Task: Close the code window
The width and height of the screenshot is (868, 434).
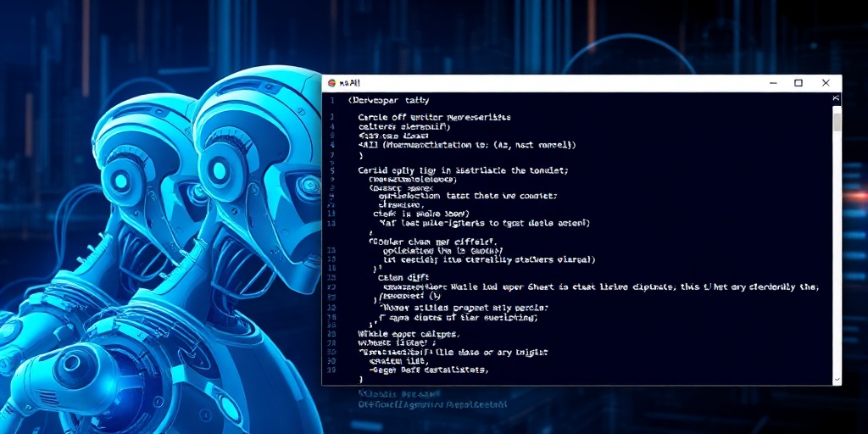Action: 826,83
